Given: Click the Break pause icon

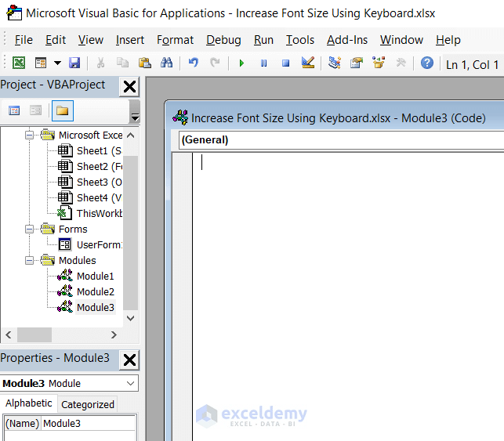Looking at the screenshot, I should pos(263,63).
